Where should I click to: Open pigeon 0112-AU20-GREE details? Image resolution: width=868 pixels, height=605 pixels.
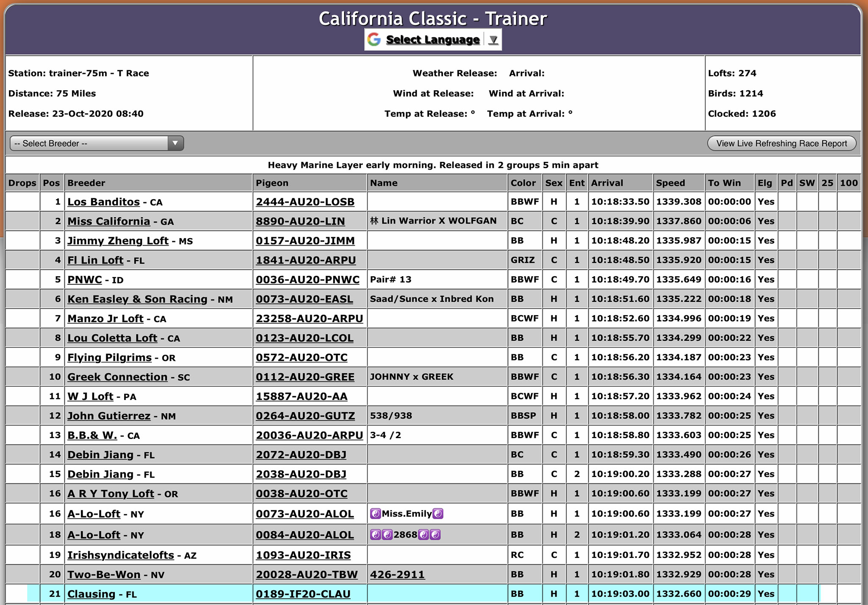tap(305, 377)
